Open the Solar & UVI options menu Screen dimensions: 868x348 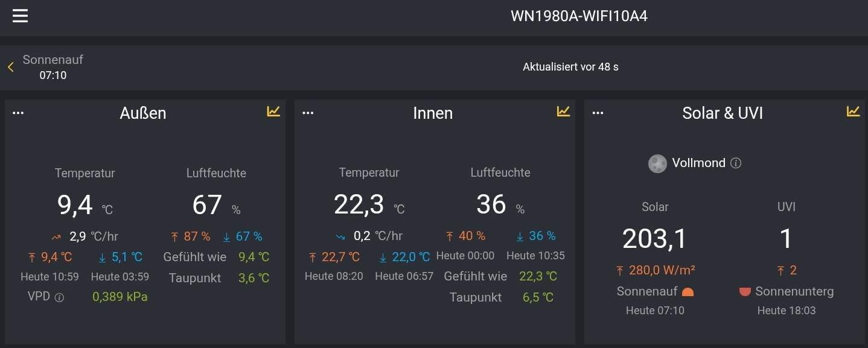pyautogui.click(x=598, y=112)
